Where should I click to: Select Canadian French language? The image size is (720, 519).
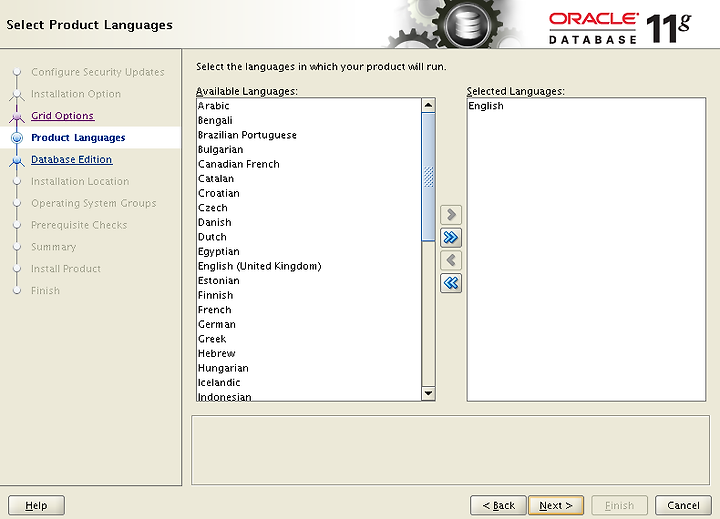[309, 164]
